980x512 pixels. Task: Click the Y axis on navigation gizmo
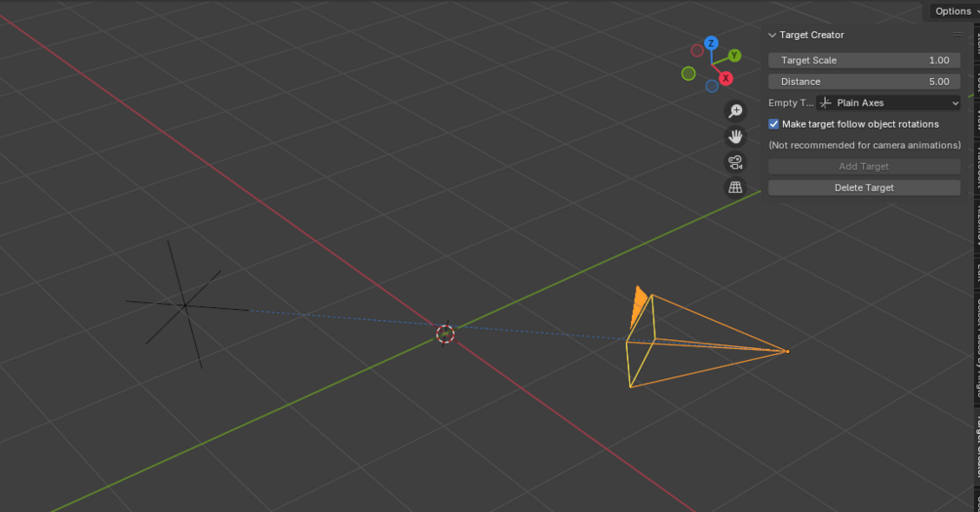coord(734,56)
